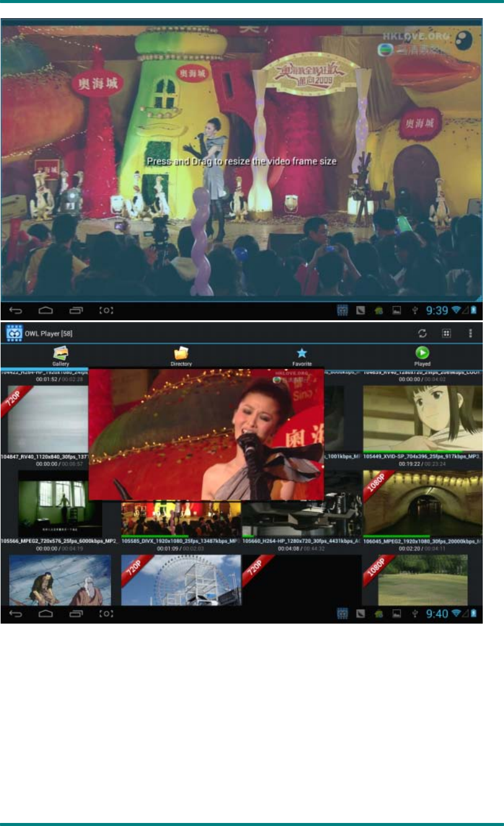Open the OWL notification icon on the 9:40 screen
Viewport: 504px width, 826px height.
(342, 614)
